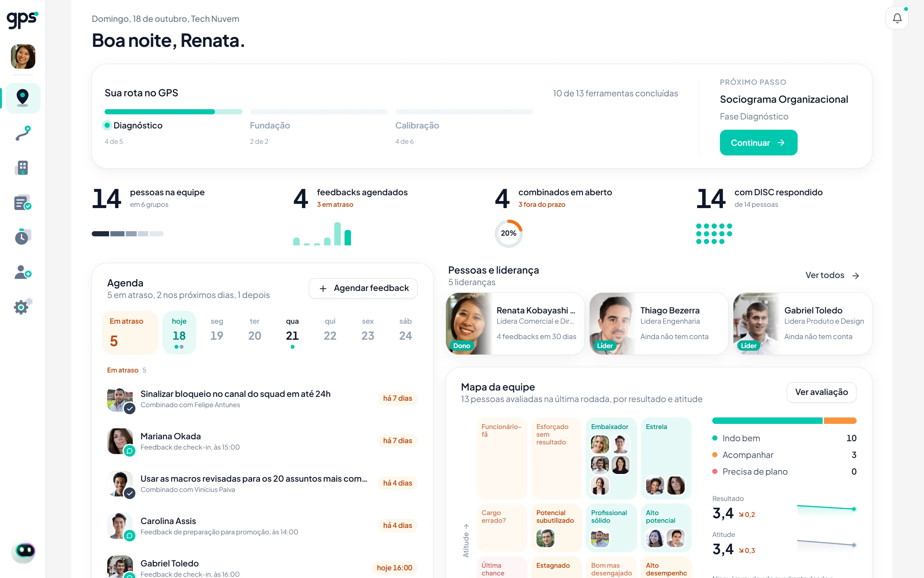Open the Usar as macros revisadas item

click(262, 484)
